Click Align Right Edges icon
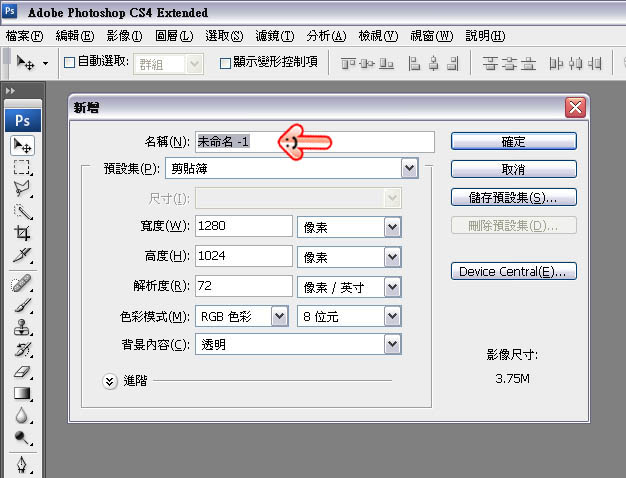 [453, 63]
